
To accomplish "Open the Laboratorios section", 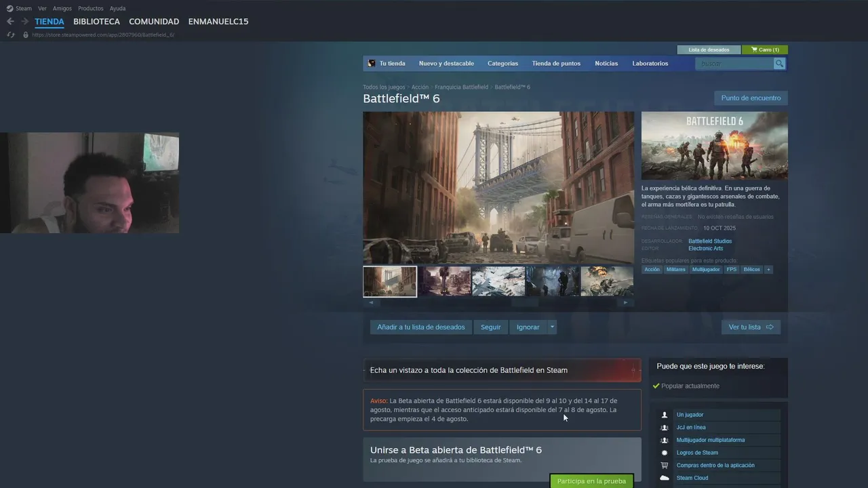I will pyautogui.click(x=650, y=64).
